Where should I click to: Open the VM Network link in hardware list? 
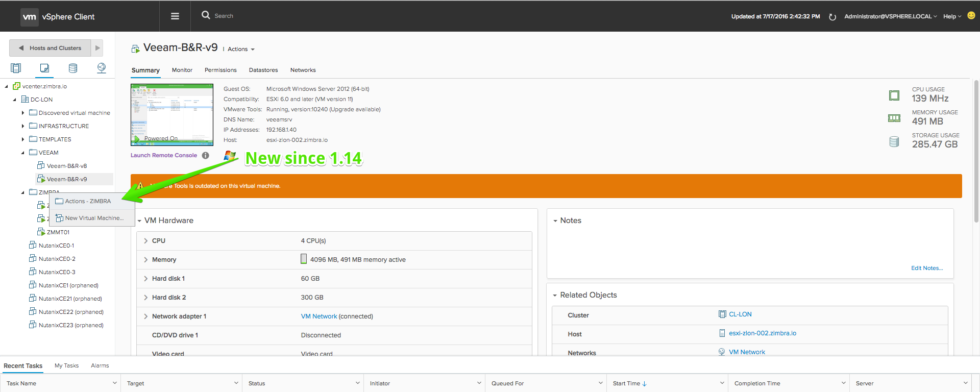point(319,316)
